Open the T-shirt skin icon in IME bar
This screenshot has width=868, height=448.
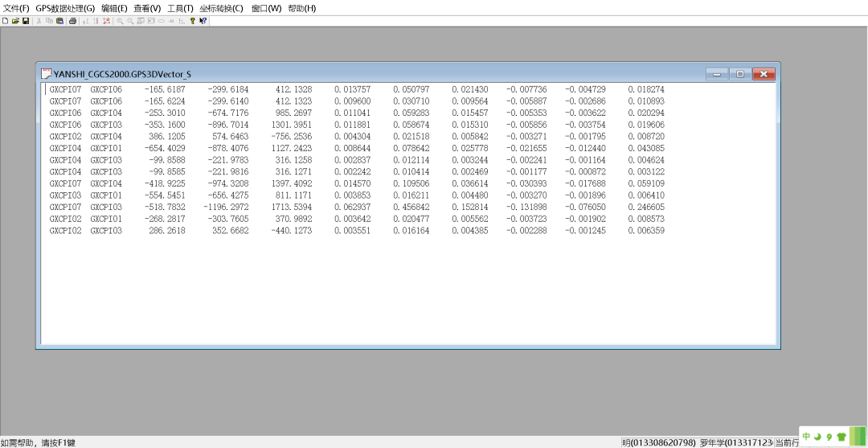coord(841,437)
